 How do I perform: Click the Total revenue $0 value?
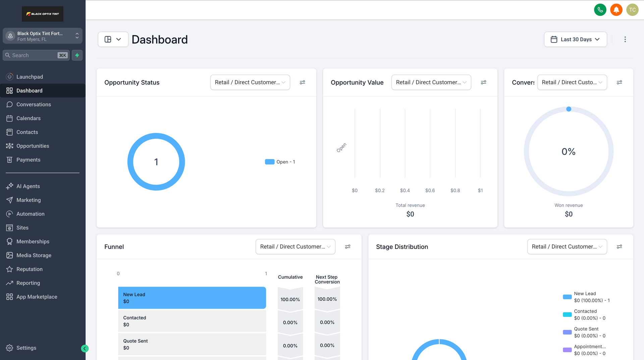(410, 214)
